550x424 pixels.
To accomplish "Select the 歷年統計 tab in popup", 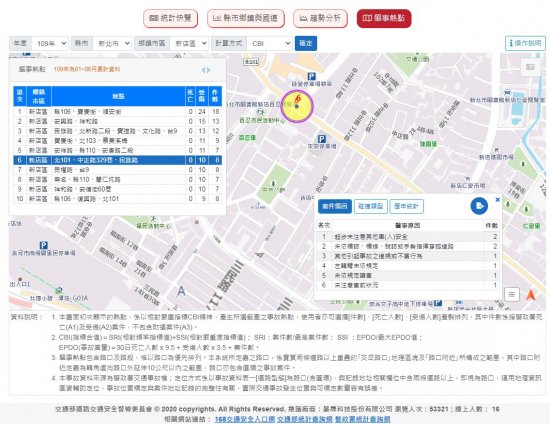I will pos(407,206).
